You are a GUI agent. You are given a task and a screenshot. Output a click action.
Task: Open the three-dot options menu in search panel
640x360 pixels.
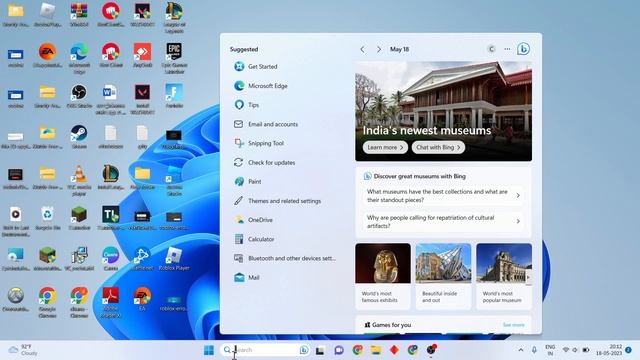point(507,49)
